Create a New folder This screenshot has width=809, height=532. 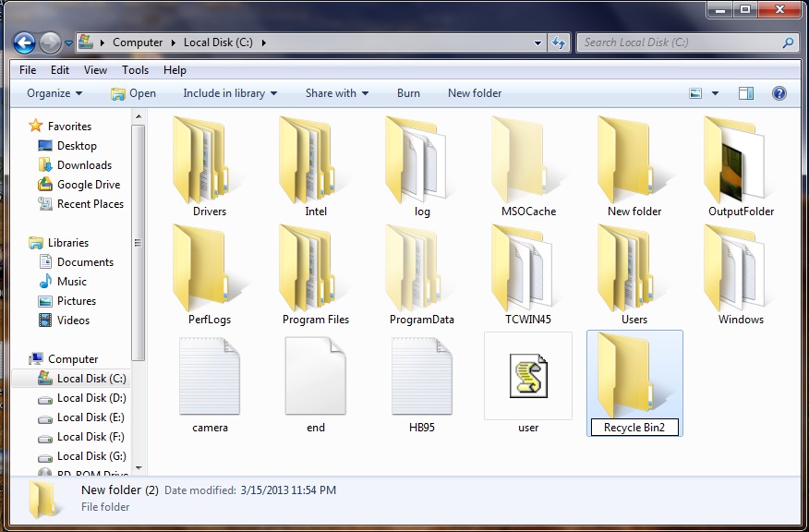click(474, 93)
